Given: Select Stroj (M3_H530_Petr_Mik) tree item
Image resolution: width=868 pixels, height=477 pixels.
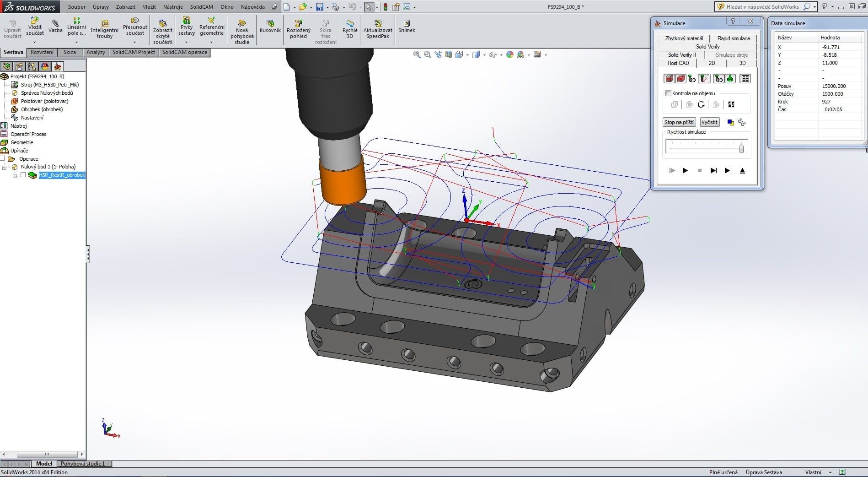Looking at the screenshot, I should click(x=44, y=85).
